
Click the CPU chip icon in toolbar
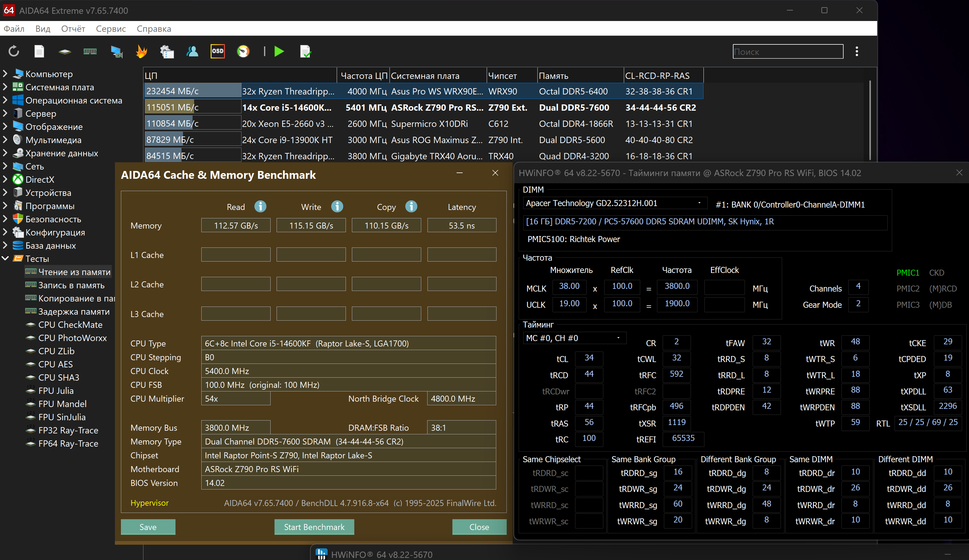tap(64, 51)
